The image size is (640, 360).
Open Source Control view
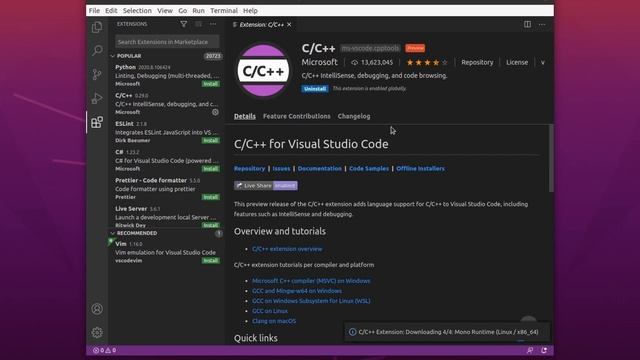(97, 74)
